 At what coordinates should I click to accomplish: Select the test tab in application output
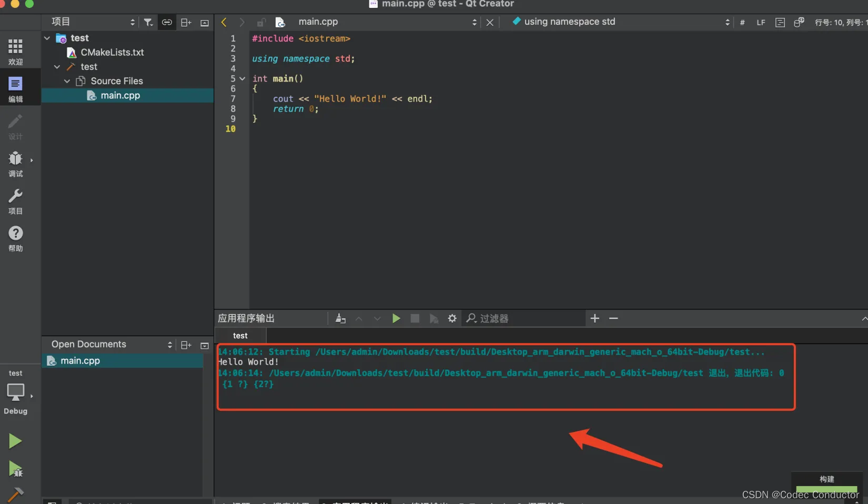click(x=240, y=335)
